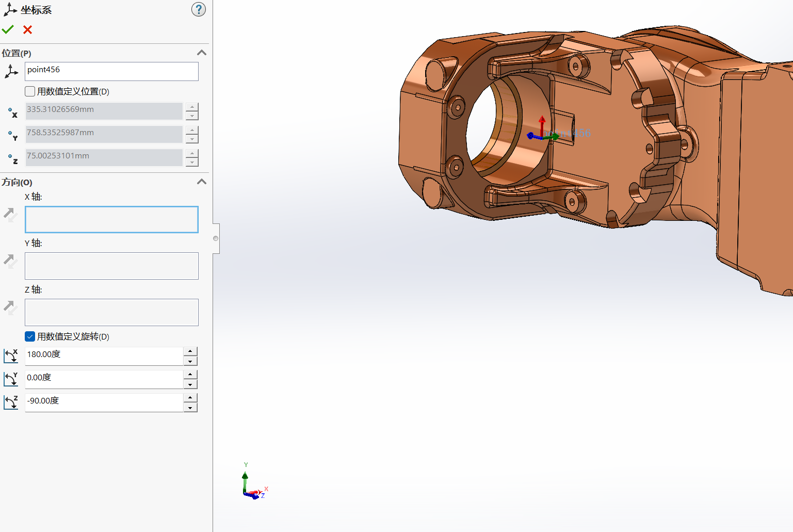Collapse the 位置(P) section
The width and height of the screenshot is (793, 532).
click(x=202, y=53)
